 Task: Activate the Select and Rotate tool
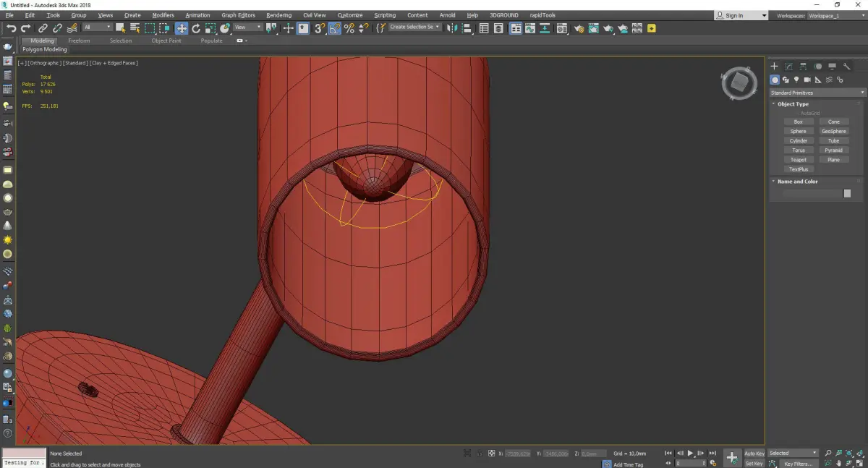click(x=196, y=28)
